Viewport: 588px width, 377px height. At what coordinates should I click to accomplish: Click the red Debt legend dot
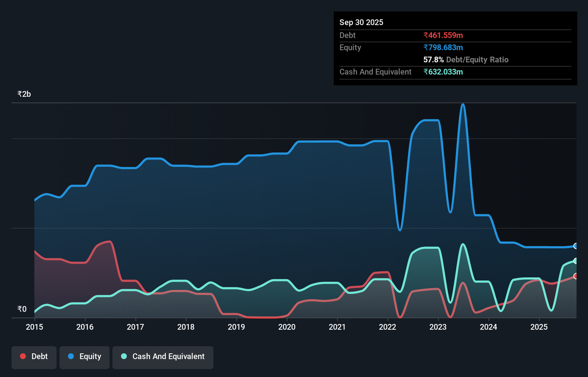pyautogui.click(x=23, y=356)
